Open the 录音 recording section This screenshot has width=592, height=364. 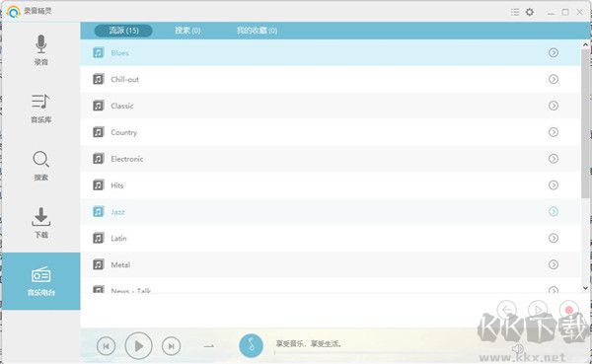pyautogui.click(x=40, y=50)
